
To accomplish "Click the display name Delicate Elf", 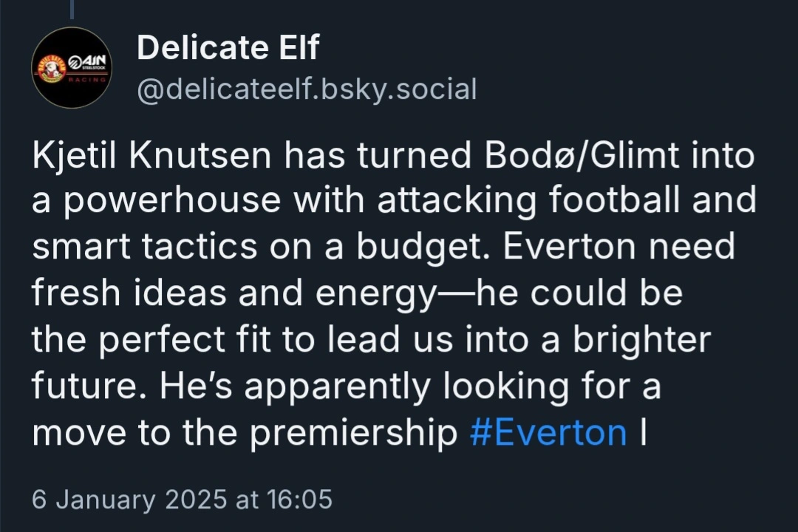I will click(228, 49).
